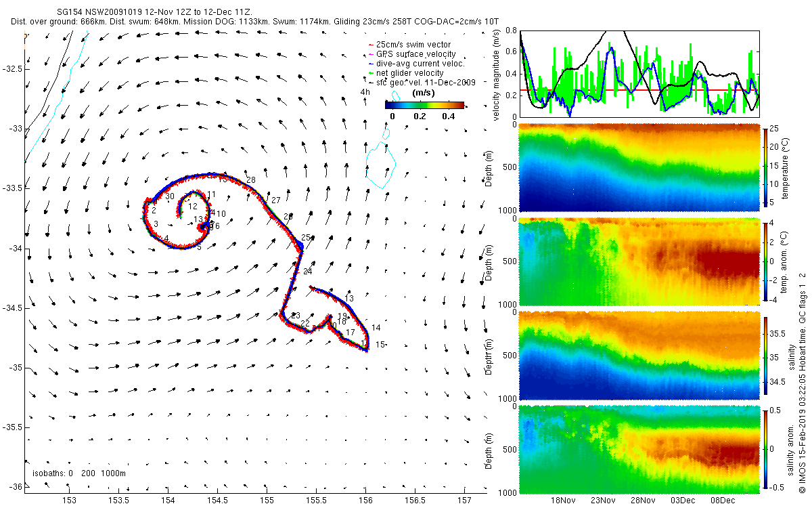The width and height of the screenshot is (812, 508).
Task: Click the day '24' marker on the glider track
Action: click(x=308, y=272)
